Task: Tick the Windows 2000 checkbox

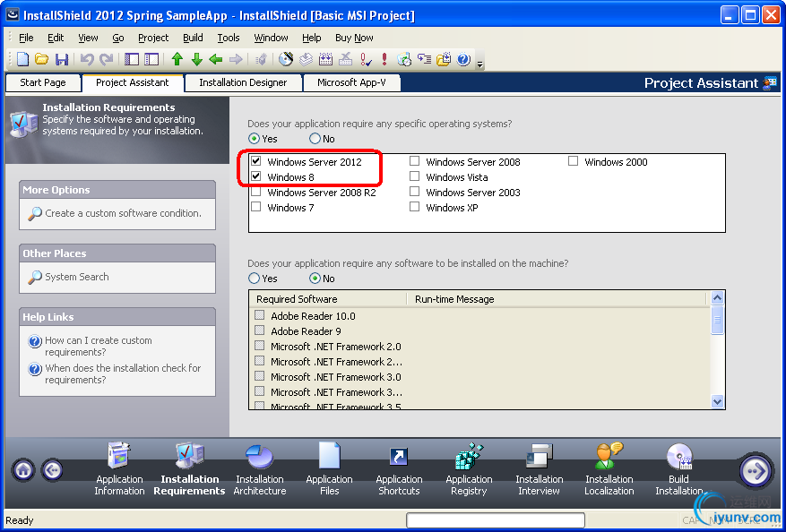Action: [x=573, y=161]
